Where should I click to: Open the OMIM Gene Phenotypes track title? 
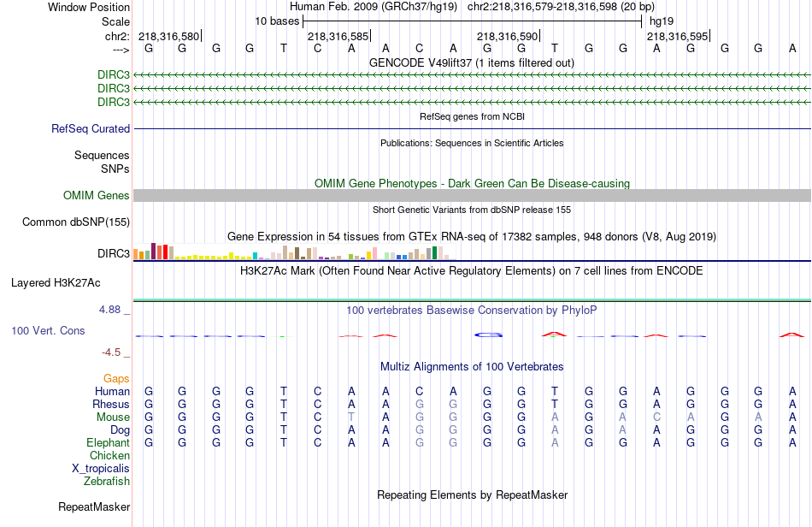click(x=472, y=183)
